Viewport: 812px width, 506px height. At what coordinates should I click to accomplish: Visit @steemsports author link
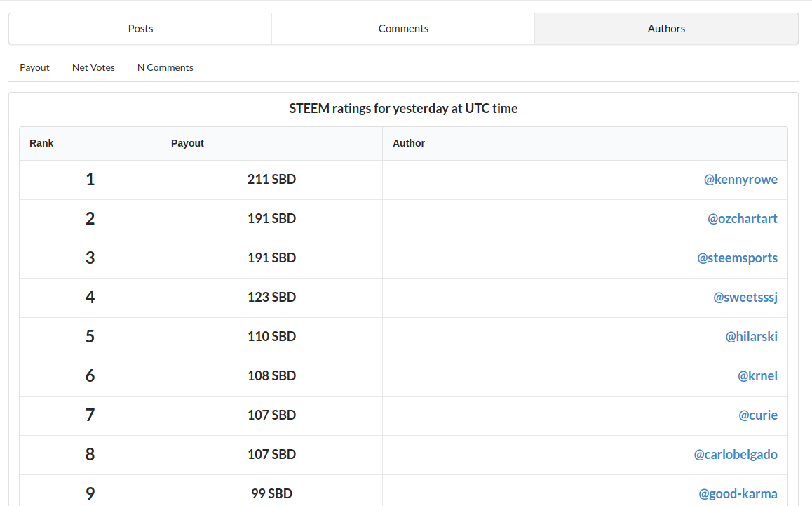738,258
